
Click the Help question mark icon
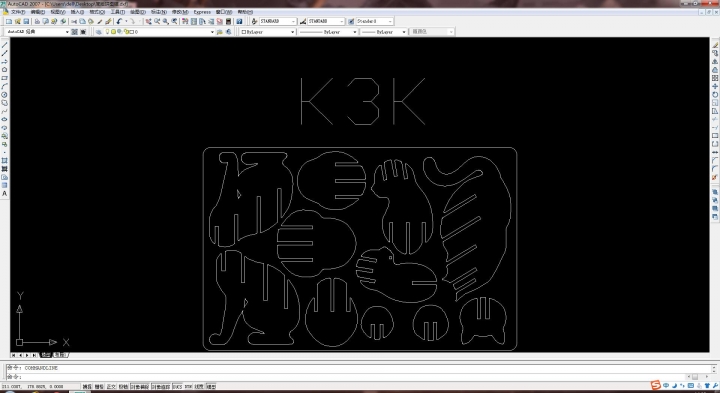coord(239,22)
